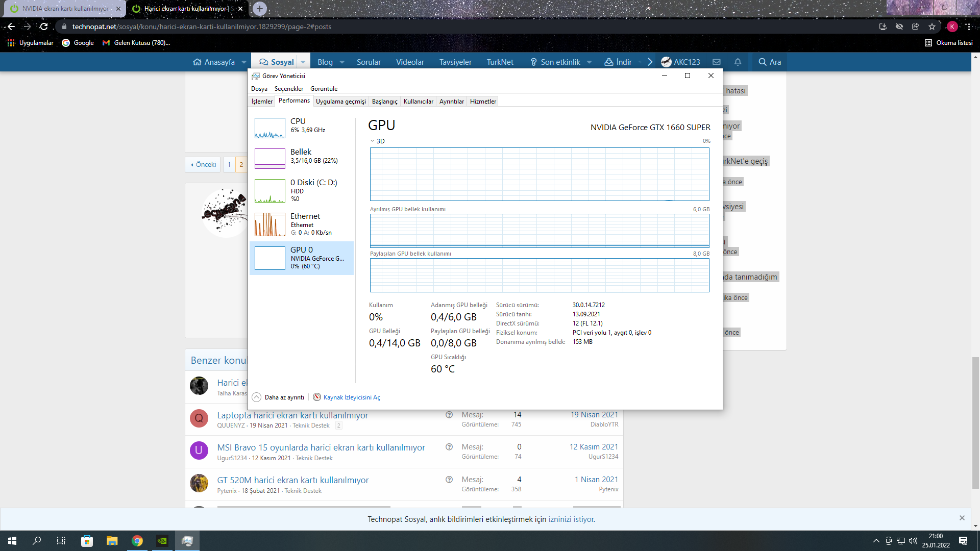Expand the Blog dropdown arrow
This screenshot has height=551, width=980.
[342, 62]
